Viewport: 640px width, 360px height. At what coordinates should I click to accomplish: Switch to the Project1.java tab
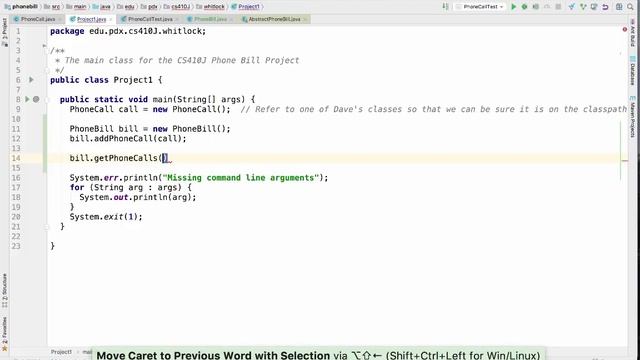click(91, 19)
